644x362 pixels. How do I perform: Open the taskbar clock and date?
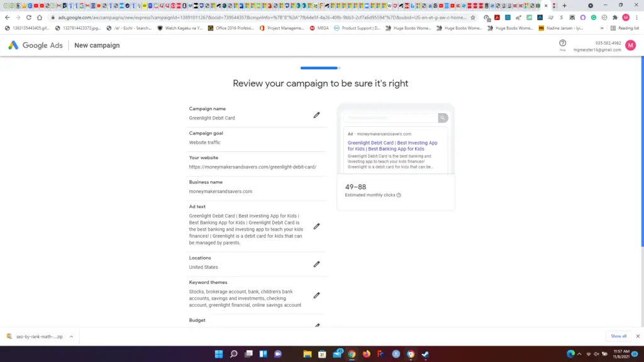(621, 354)
